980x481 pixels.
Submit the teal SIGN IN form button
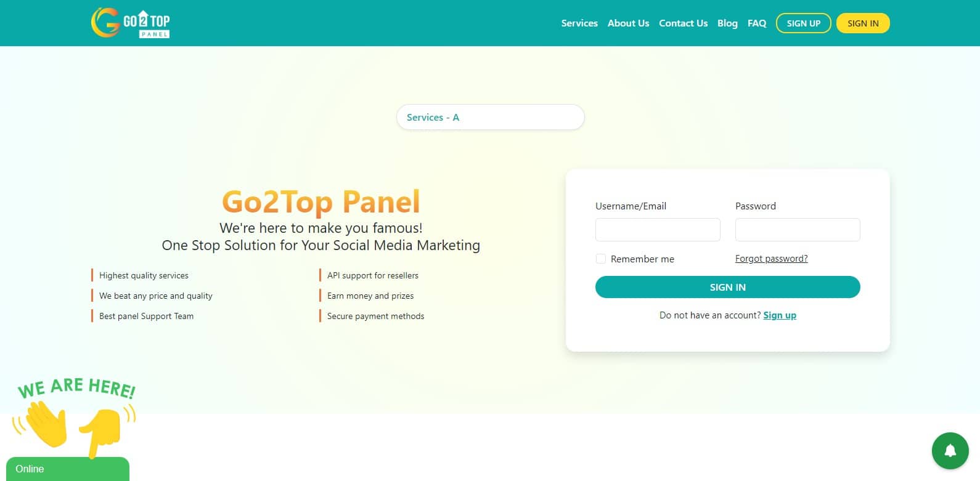pos(727,287)
